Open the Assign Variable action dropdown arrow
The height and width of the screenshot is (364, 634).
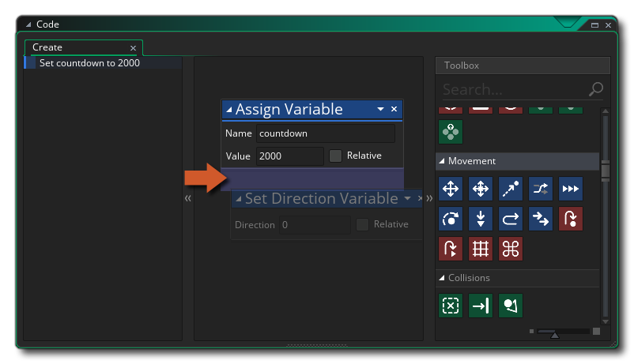(380, 109)
